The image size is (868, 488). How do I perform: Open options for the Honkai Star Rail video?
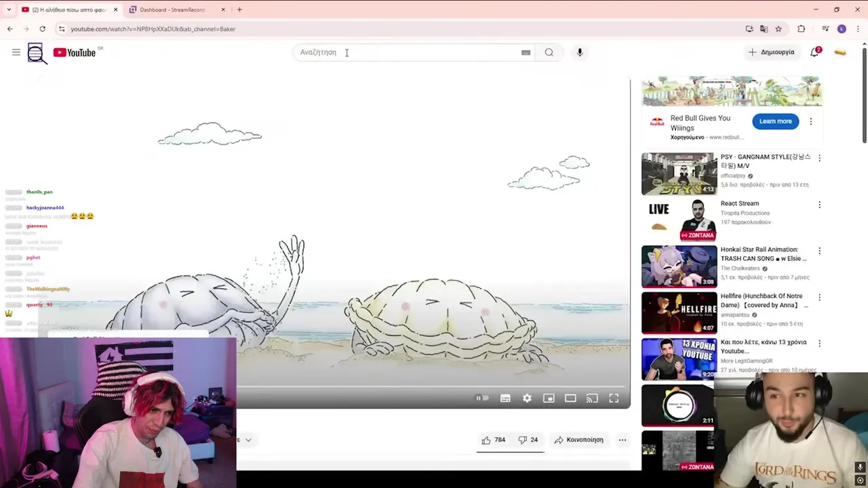[x=819, y=251]
